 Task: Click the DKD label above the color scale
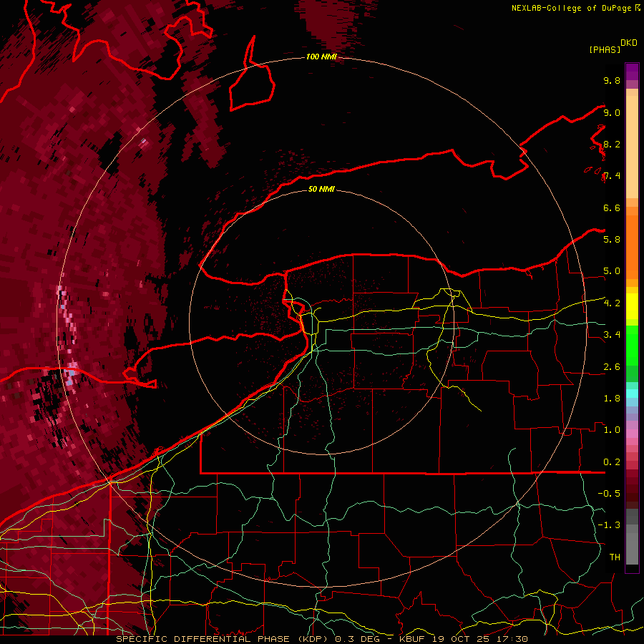629,43
